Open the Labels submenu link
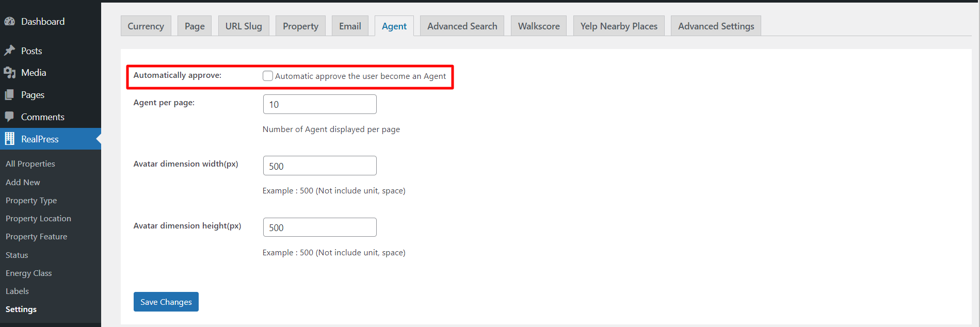Viewport: 980px width, 327px height. pyautogui.click(x=17, y=291)
